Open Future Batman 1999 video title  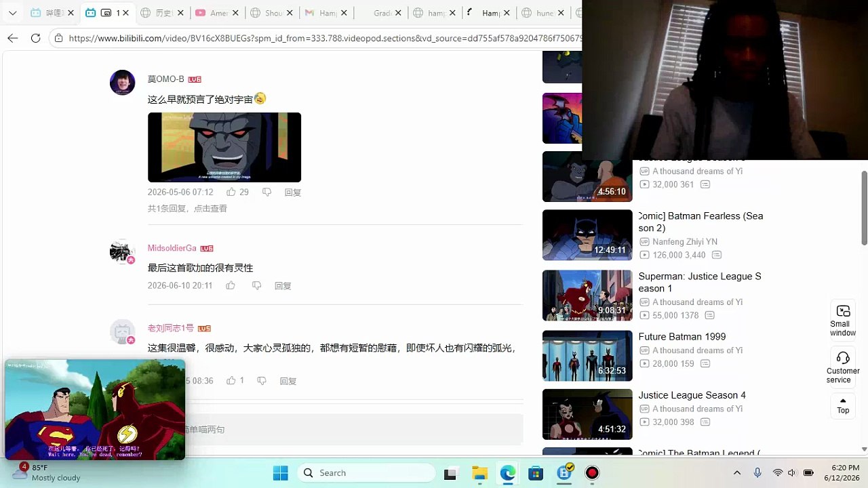click(682, 337)
